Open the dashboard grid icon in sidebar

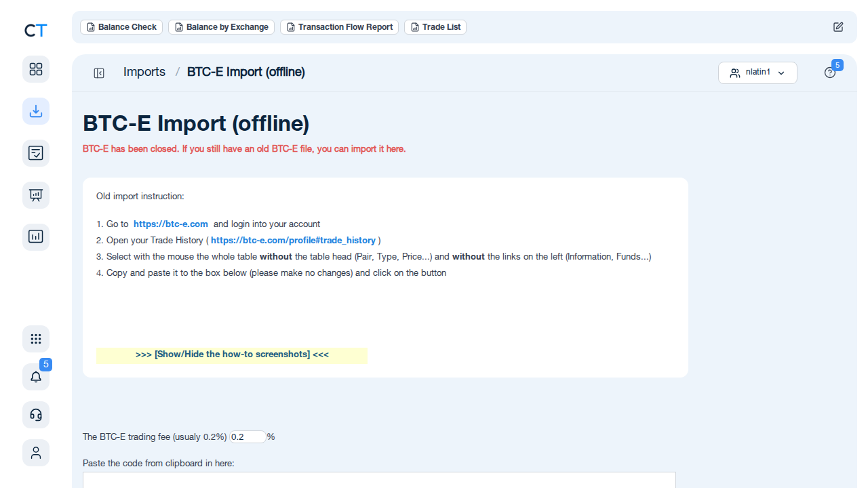36,69
